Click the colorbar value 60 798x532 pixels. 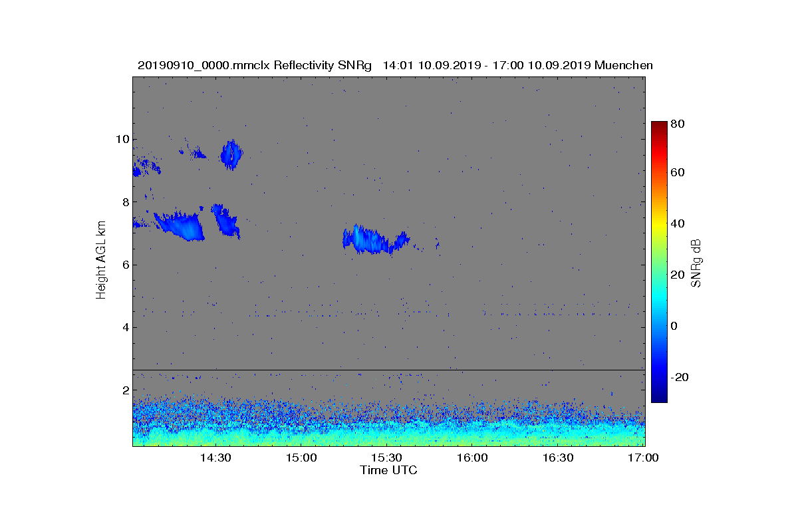pos(678,173)
